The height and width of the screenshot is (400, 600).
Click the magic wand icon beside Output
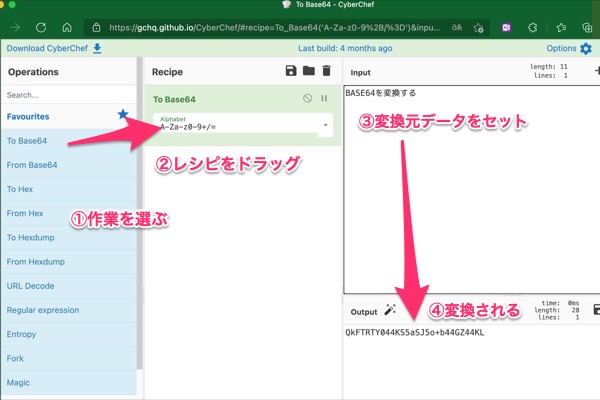click(390, 311)
